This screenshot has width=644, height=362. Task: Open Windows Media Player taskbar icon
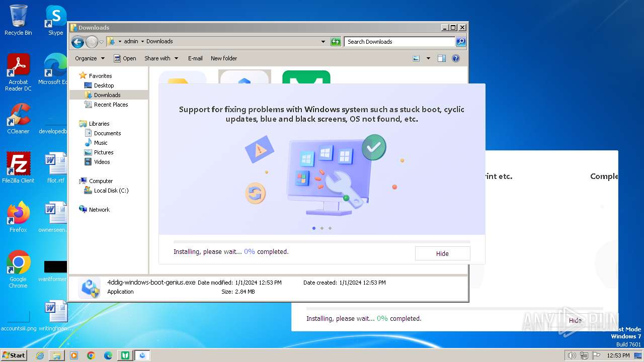tap(74, 355)
